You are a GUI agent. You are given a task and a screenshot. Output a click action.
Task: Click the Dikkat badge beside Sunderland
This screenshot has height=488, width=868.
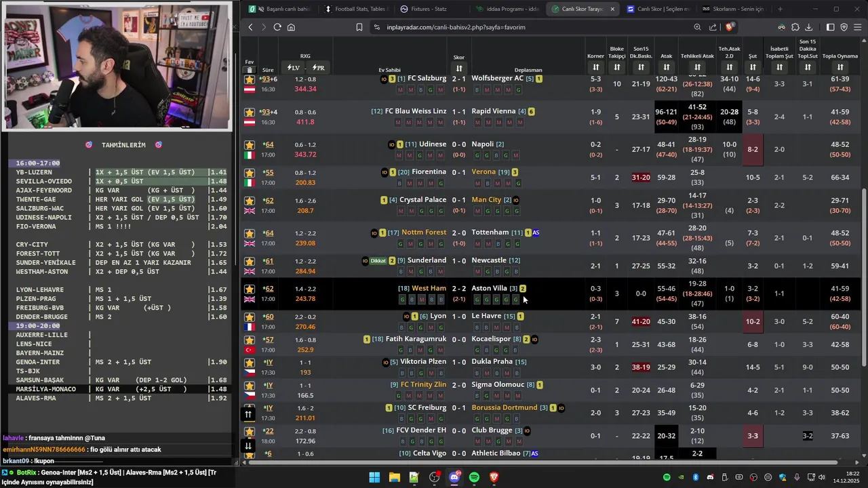378,261
